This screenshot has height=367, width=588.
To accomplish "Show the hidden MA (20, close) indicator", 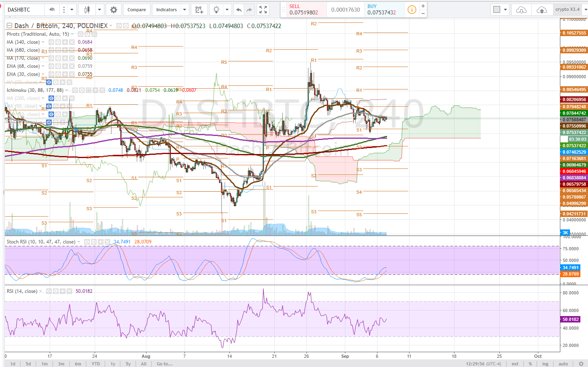I will [49, 82].
